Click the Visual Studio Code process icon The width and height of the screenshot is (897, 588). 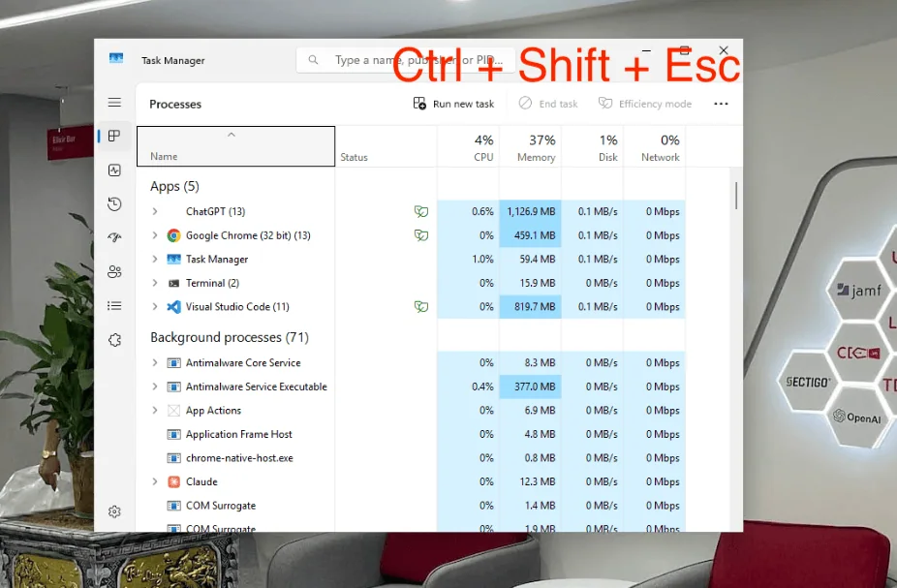174,306
